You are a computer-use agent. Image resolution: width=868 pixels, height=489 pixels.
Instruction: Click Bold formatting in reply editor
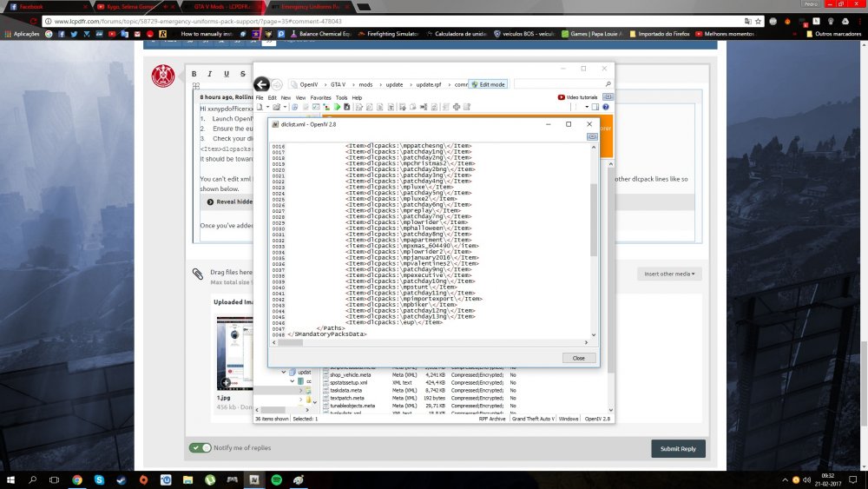tap(194, 74)
